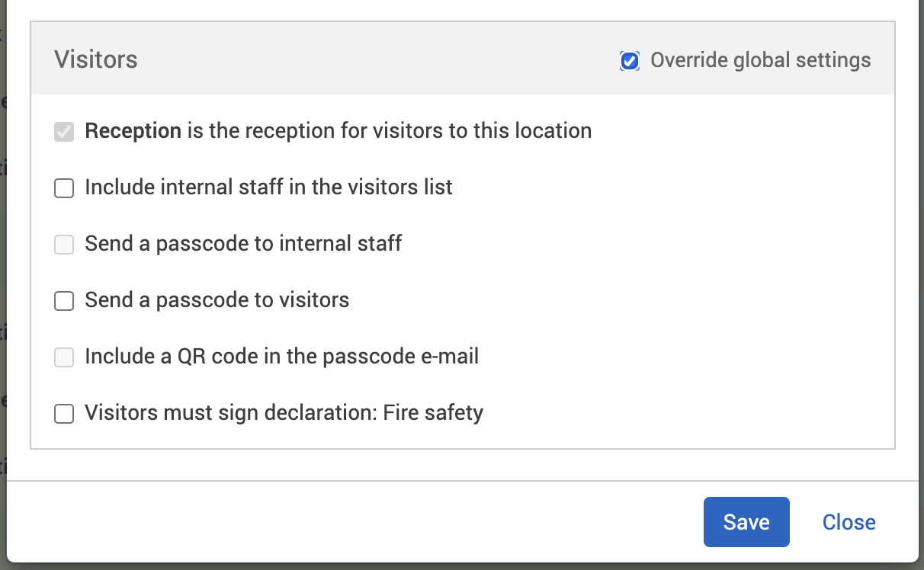
Task: Check the Visitors must sign declaration checkbox
Action: [64, 413]
